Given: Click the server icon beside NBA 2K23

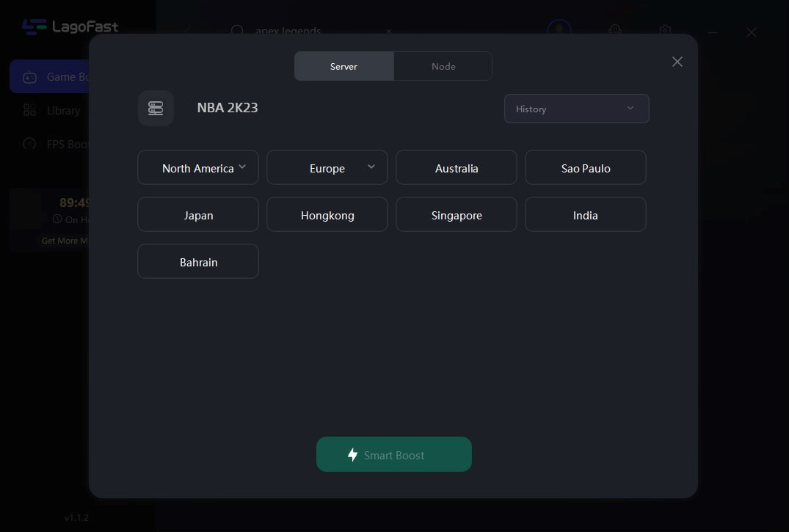Looking at the screenshot, I should (156, 107).
